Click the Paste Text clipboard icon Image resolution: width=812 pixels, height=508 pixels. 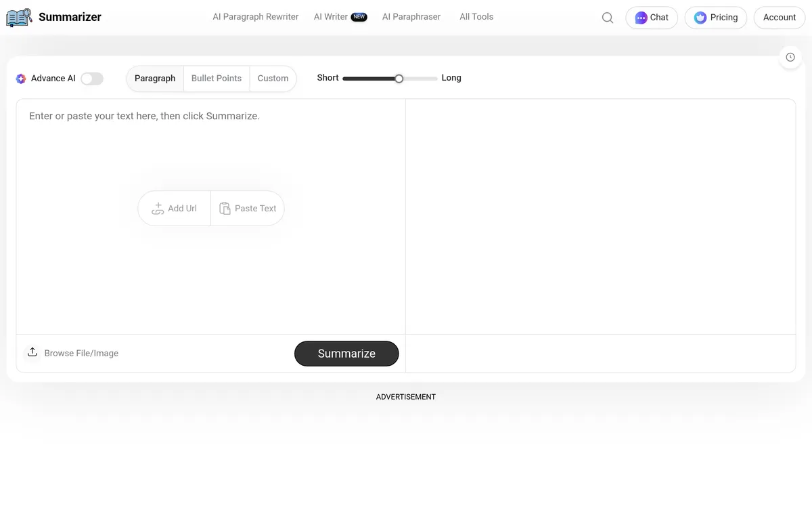click(x=225, y=209)
